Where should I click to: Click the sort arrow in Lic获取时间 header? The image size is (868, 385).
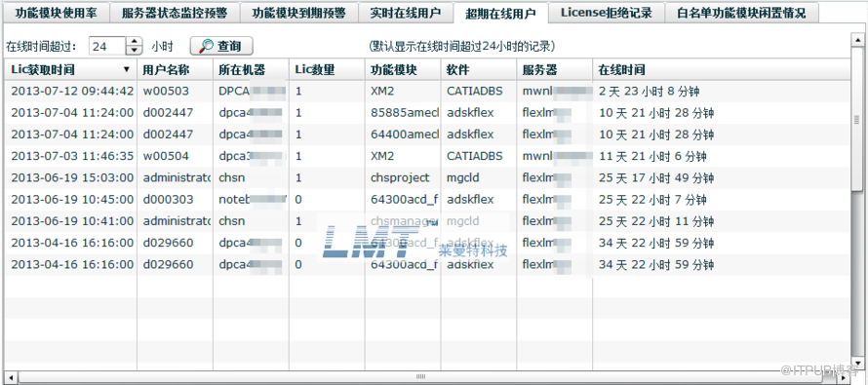[126, 70]
